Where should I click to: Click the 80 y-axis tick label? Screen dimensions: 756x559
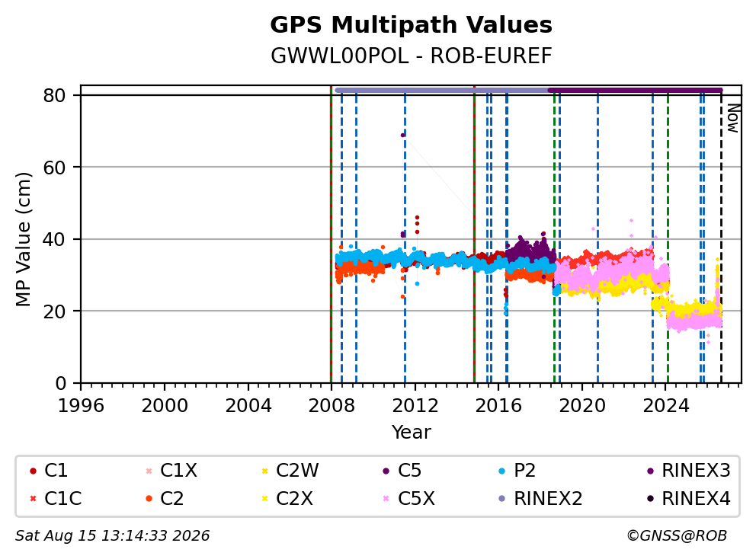(x=54, y=95)
